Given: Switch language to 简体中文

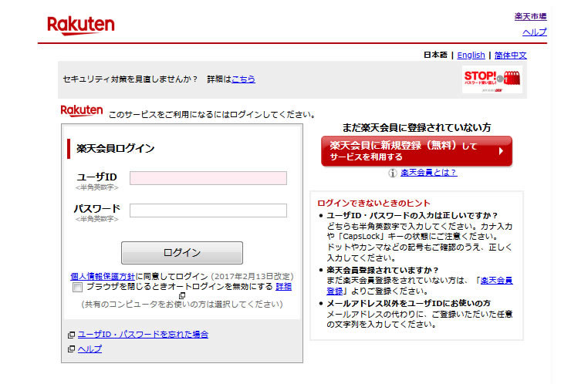Looking at the screenshot, I should point(510,55).
